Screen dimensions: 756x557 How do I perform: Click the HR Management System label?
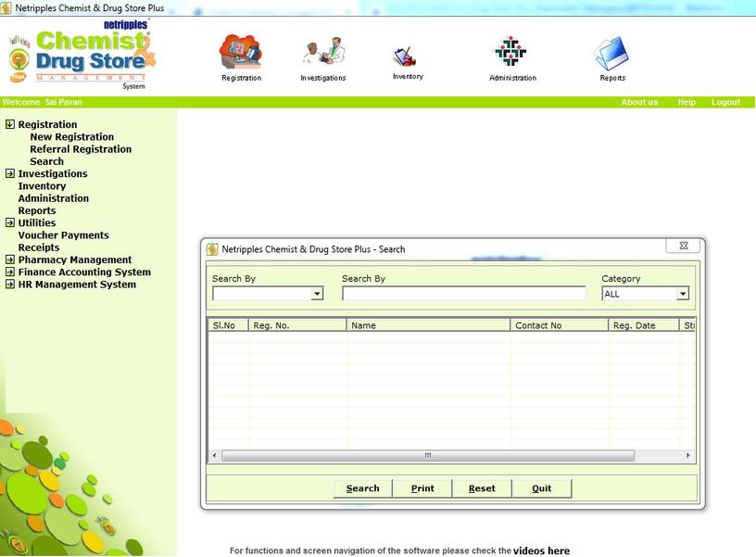click(77, 285)
